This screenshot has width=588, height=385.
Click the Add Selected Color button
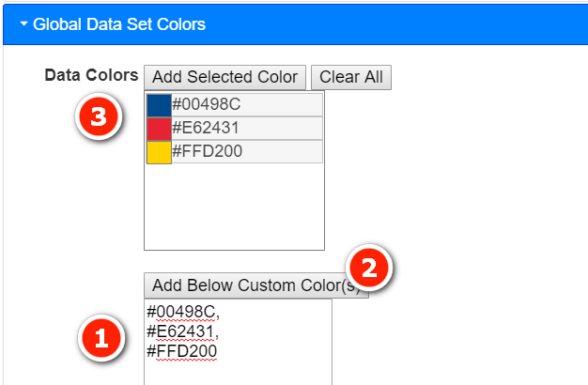click(x=225, y=77)
